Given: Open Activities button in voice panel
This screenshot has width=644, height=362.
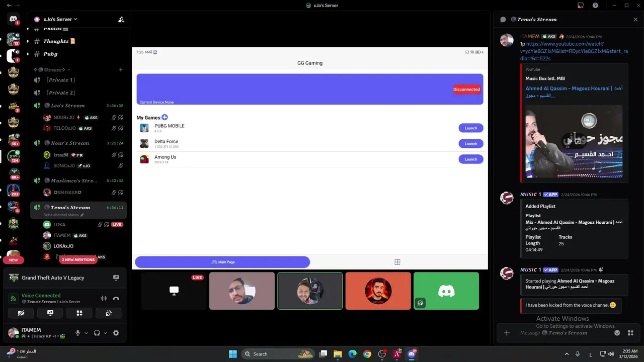Looking at the screenshot, I should click(79, 313).
